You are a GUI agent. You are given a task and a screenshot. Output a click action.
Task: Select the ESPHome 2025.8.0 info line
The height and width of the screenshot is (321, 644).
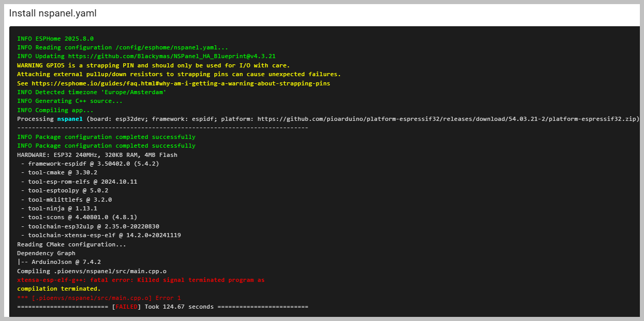[x=55, y=39]
